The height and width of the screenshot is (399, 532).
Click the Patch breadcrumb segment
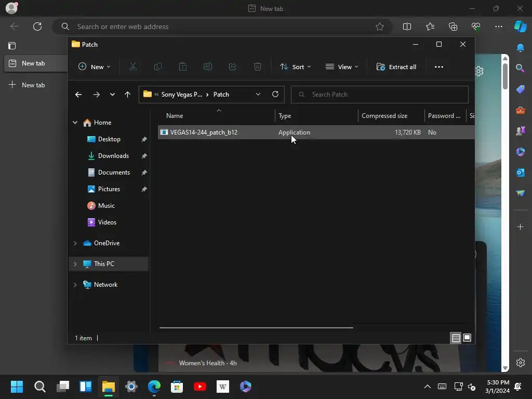(221, 95)
